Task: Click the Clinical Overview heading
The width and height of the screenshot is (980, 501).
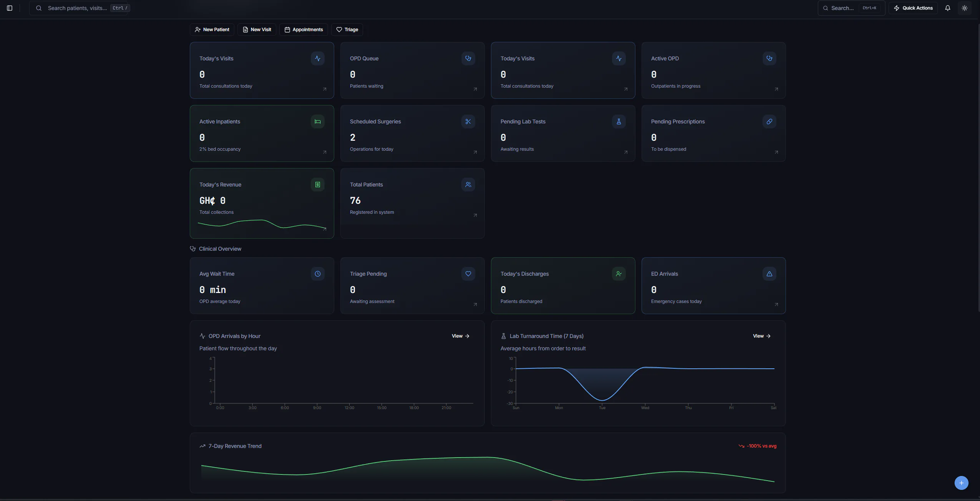Action: point(220,249)
